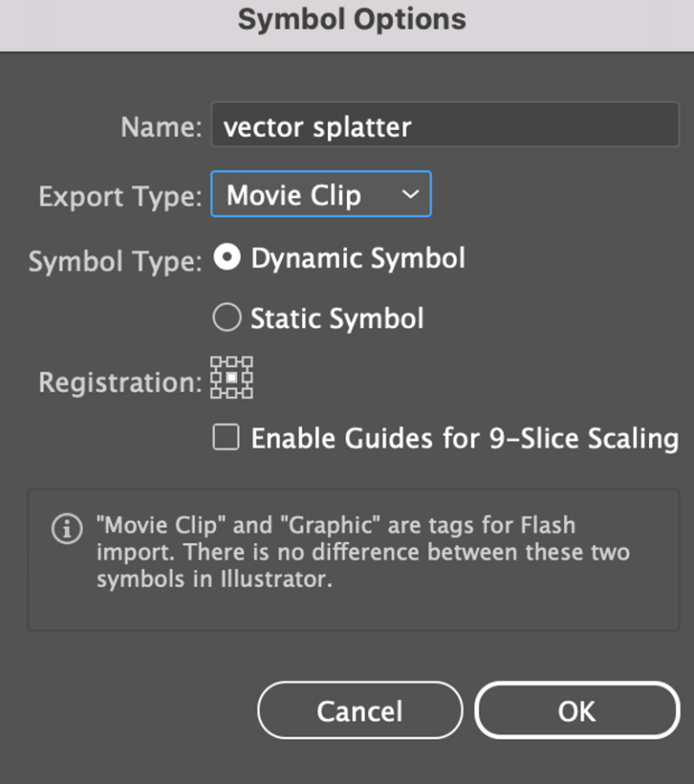Screen dimensions: 694x784
Task: Enable Guides for 9-Slice Scaling
Action: tap(229, 438)
